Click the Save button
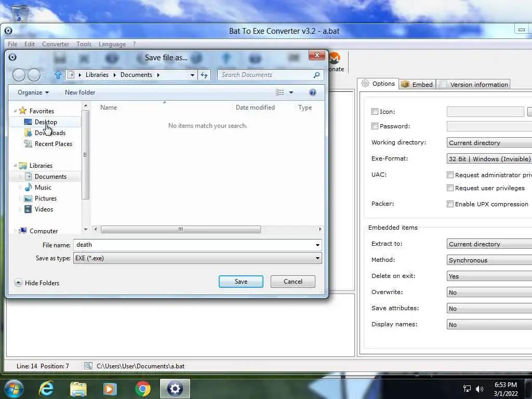 [241, 281]
